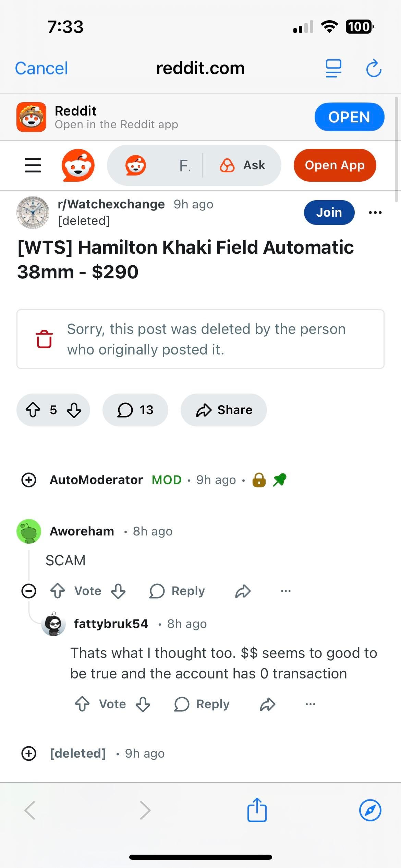Image resolution: width=401 pixels, height=868 pixels.
Task: Expand the deleted comment from 9h ago
Action: pyautogui.click(x=29, y=753)
